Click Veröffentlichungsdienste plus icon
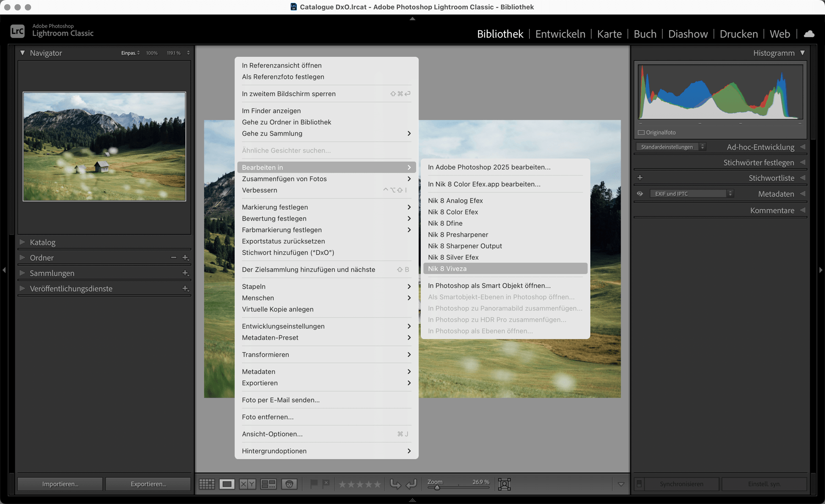 point(186,289)
